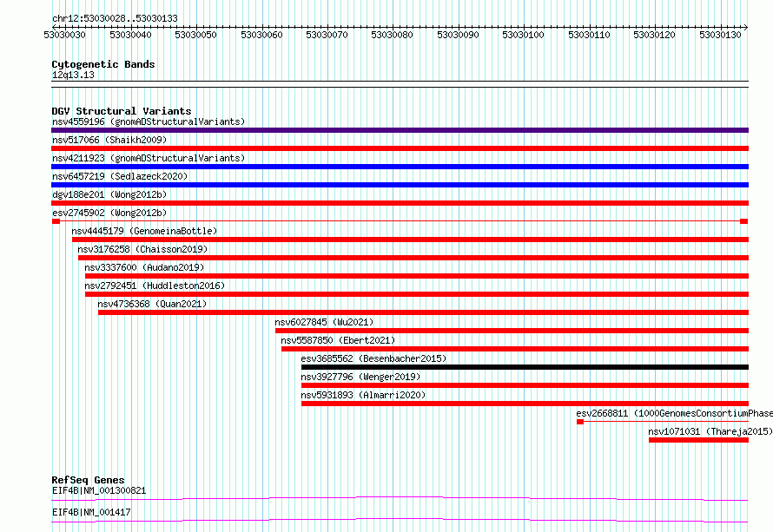Click the small red block of esv2668811
The height and width of the screenshot is (532, 773).
pyautogui.click(x=580, y=422)
